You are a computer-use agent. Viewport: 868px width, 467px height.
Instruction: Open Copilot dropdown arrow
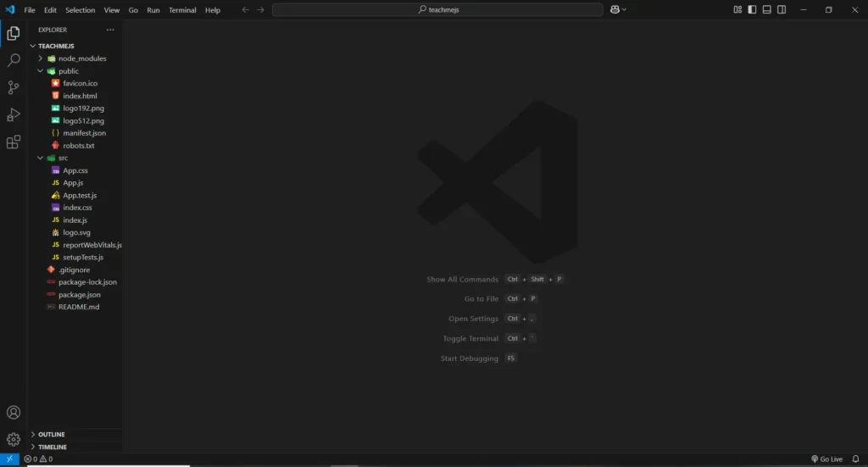[625, 9]
